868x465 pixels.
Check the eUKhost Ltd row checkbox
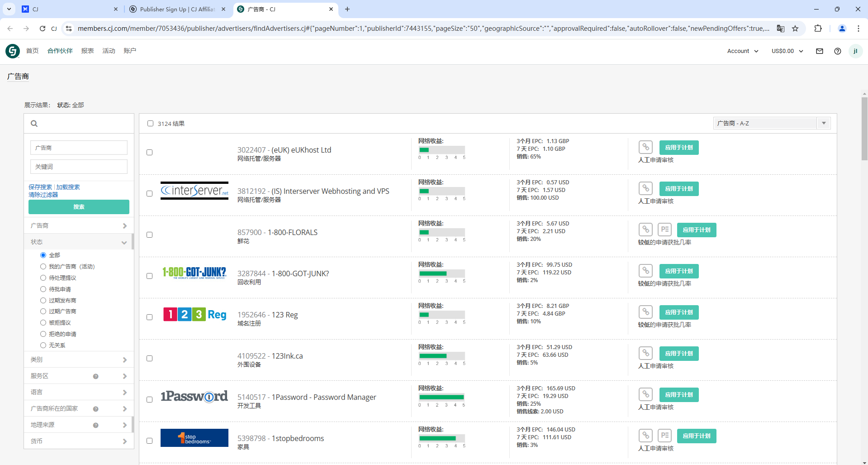pyautogui.click(x=149, y=153)
